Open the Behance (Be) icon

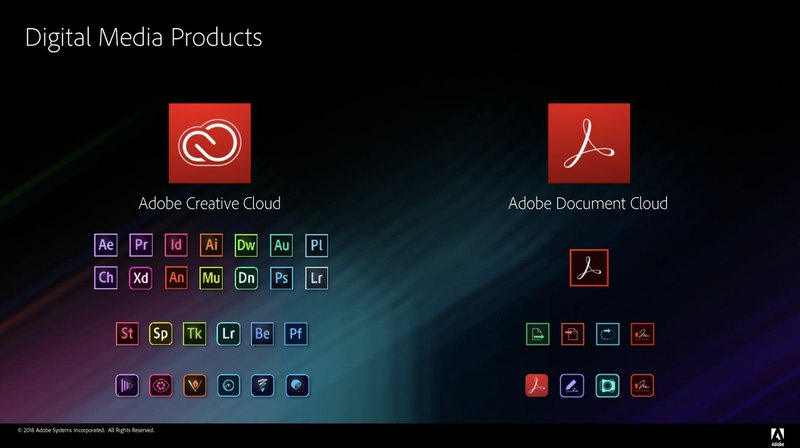coord(262,334)
